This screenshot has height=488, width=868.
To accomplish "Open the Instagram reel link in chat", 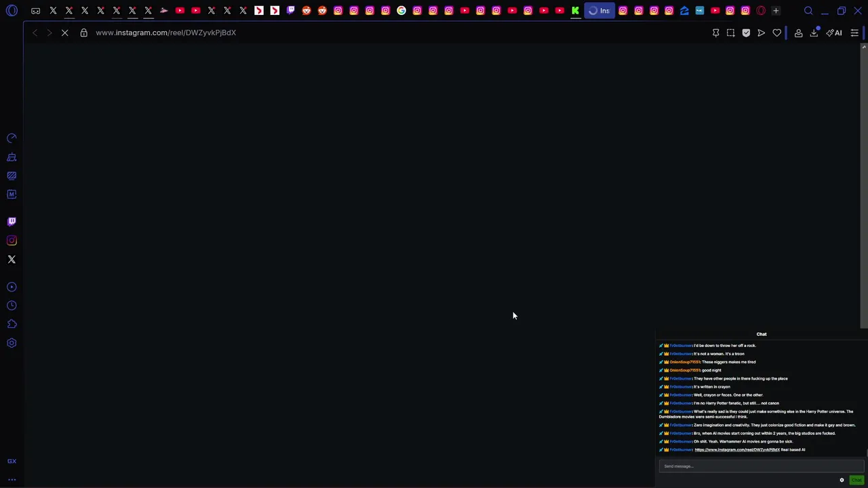I will [x=737, y=450].
